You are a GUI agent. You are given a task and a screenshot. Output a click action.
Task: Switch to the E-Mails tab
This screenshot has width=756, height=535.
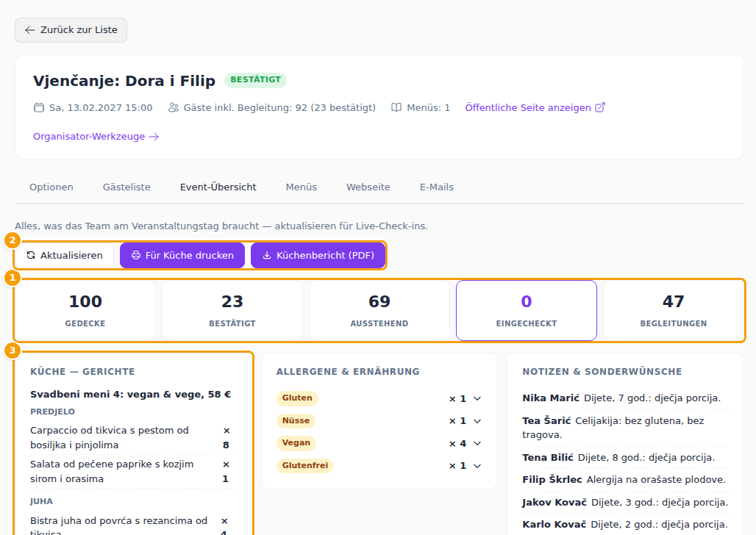click(x=437, y=187)
